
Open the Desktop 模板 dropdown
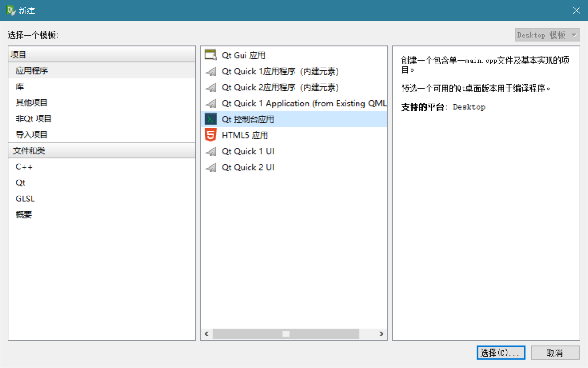click(x=547, y=35)
